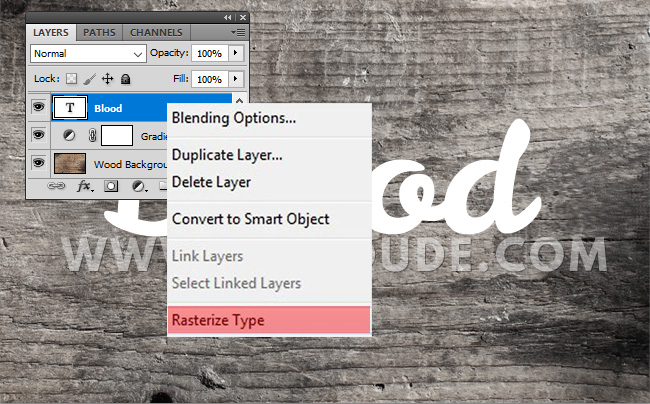
Task: Click the Opacity 100% field
Action: 210,53
